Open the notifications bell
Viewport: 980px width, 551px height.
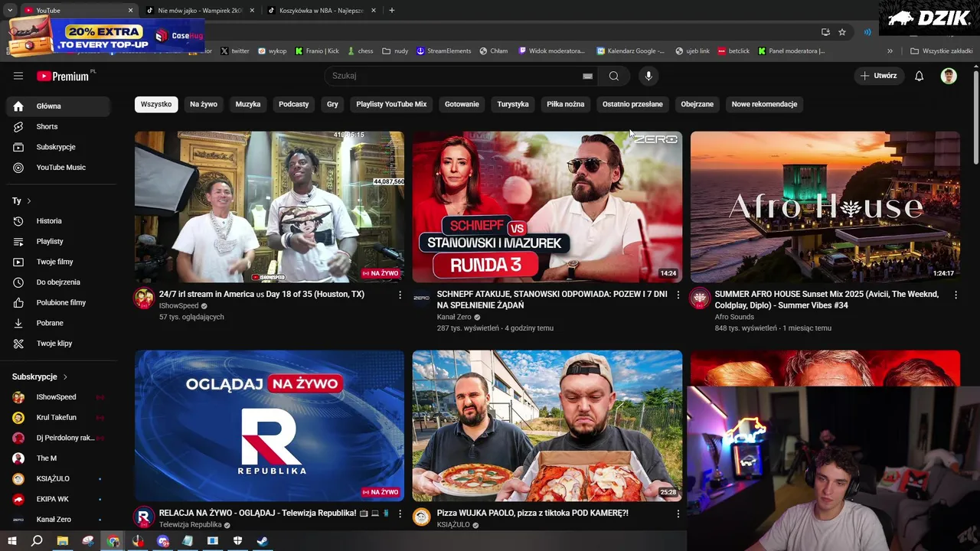[x=919, y=76]
